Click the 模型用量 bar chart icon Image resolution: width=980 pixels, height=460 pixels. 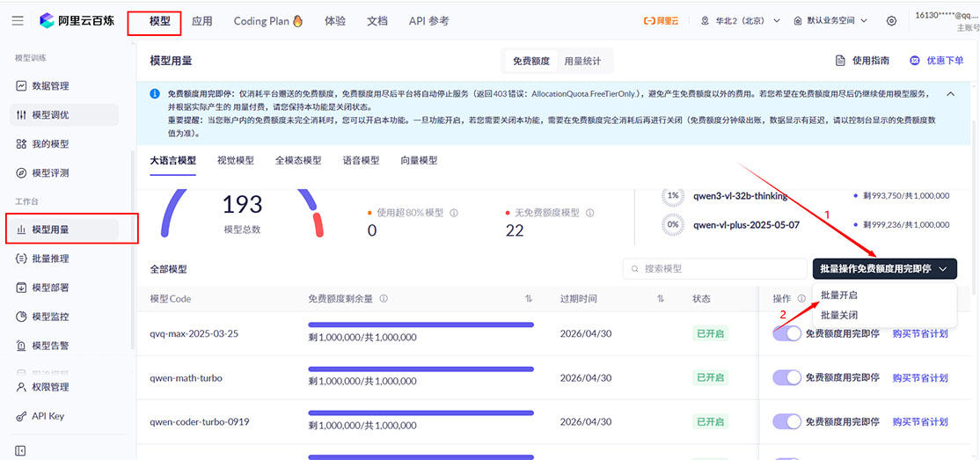[x=21, y=230]
